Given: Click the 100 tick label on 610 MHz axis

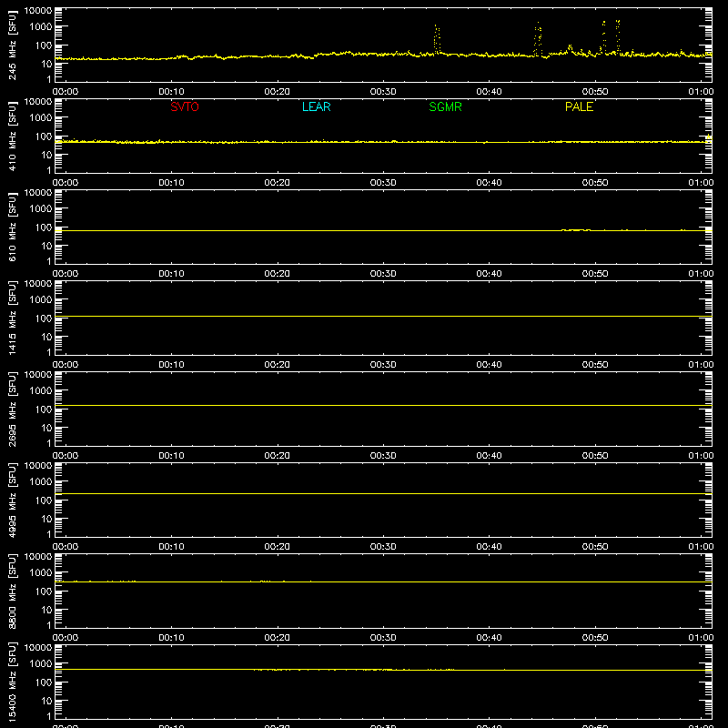Looking at the screenshot, I should pos(44,227).
